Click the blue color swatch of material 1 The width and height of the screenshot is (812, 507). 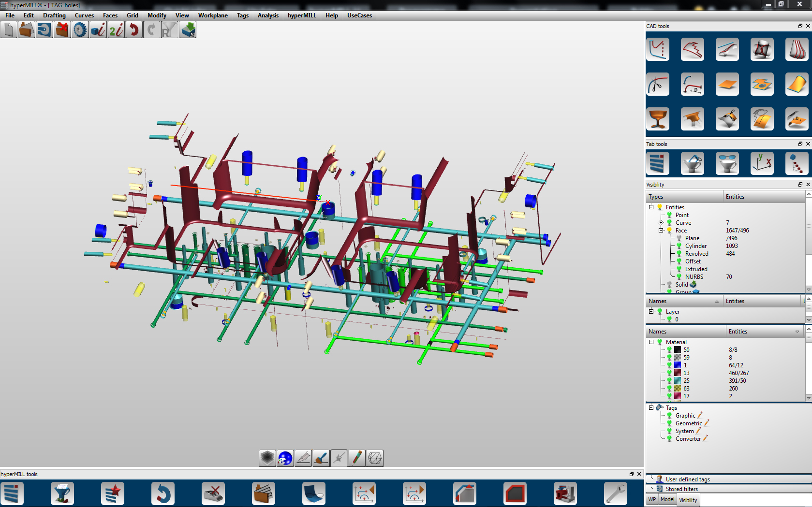tap(678, 365)
